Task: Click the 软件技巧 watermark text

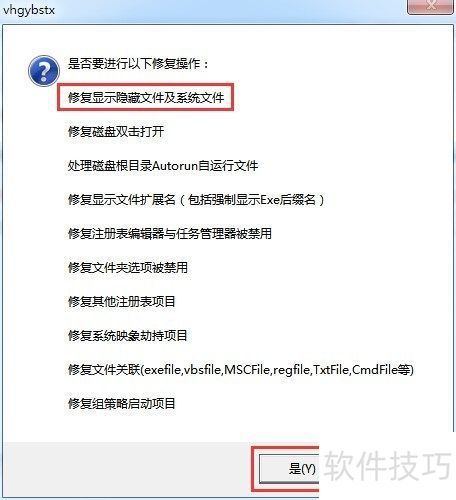Action: (388, 465)
